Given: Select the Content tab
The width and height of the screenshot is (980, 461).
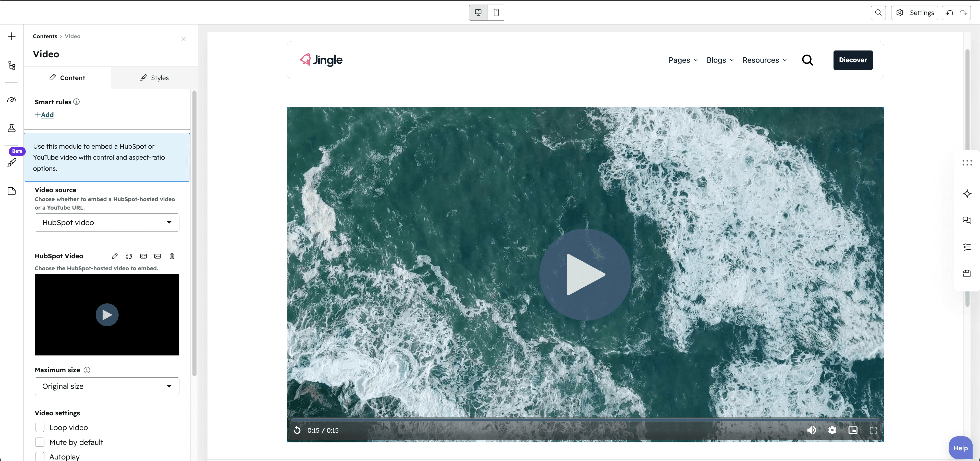Looking at the screenshot, I should point(67,78).
